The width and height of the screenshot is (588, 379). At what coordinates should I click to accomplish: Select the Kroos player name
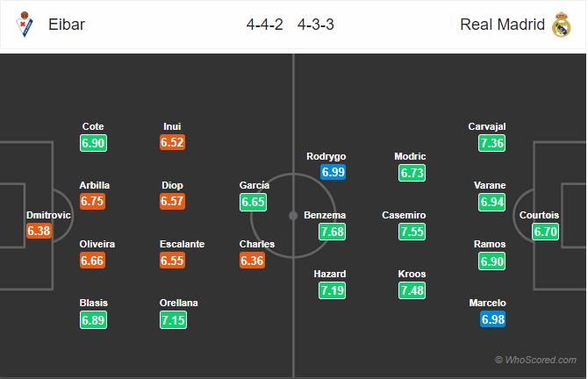(412, 274)
